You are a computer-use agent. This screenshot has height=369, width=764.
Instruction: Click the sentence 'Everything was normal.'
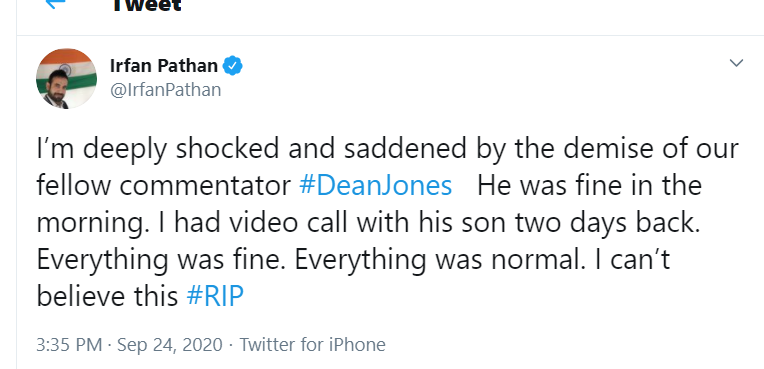tap(439, 259)
